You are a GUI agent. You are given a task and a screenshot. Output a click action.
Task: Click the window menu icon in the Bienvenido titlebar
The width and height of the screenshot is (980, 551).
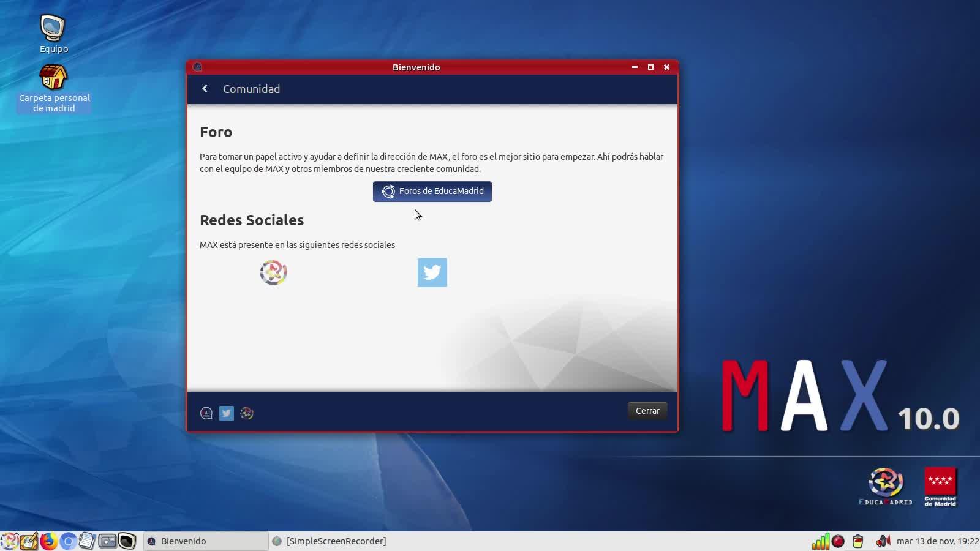[197, 67]
